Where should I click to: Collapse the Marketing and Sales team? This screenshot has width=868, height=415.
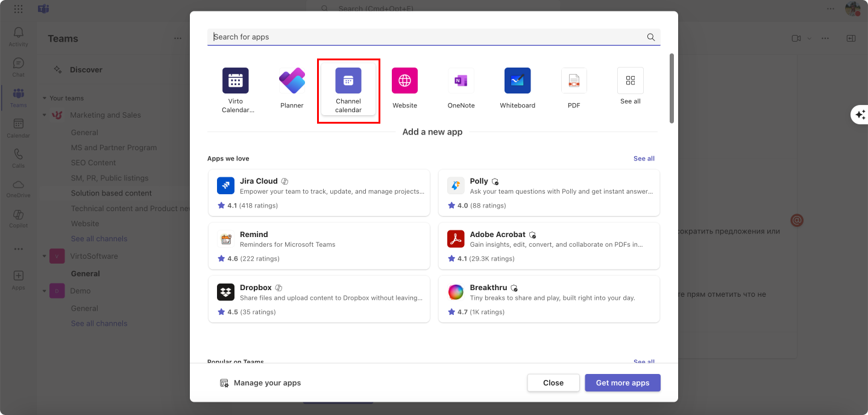44,115
